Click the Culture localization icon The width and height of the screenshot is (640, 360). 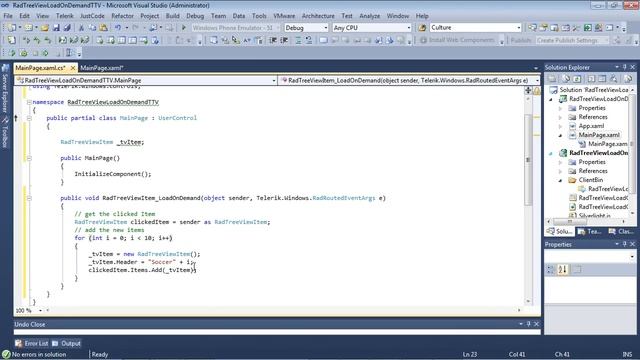[x=422, y=28]
